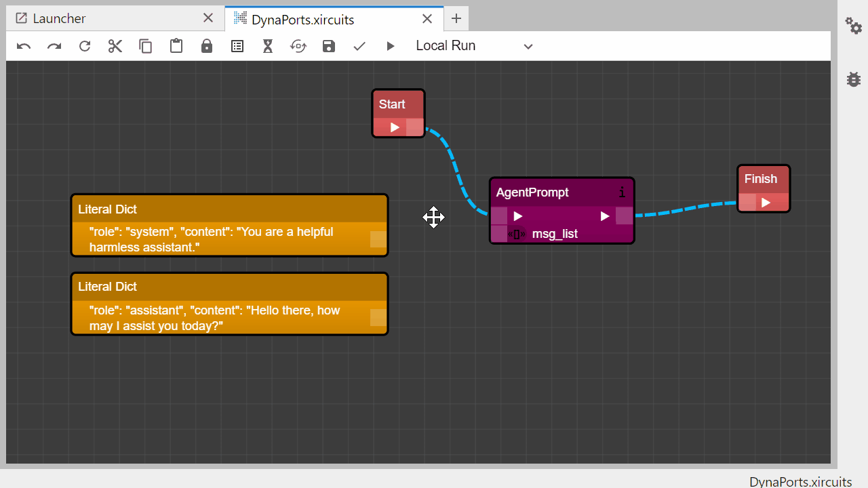Open a new tab with plus button
Image resolution: width=868 pixels, height=488 pixels.
456,19
